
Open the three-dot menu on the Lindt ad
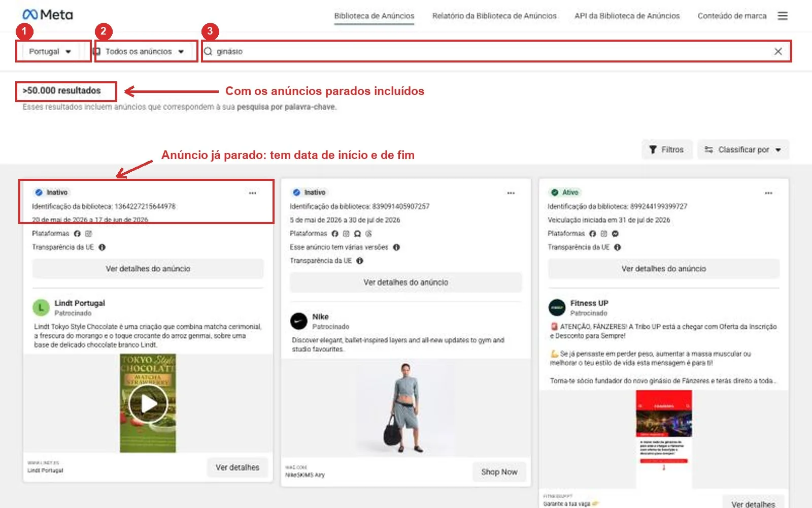[x=252, y=193]
